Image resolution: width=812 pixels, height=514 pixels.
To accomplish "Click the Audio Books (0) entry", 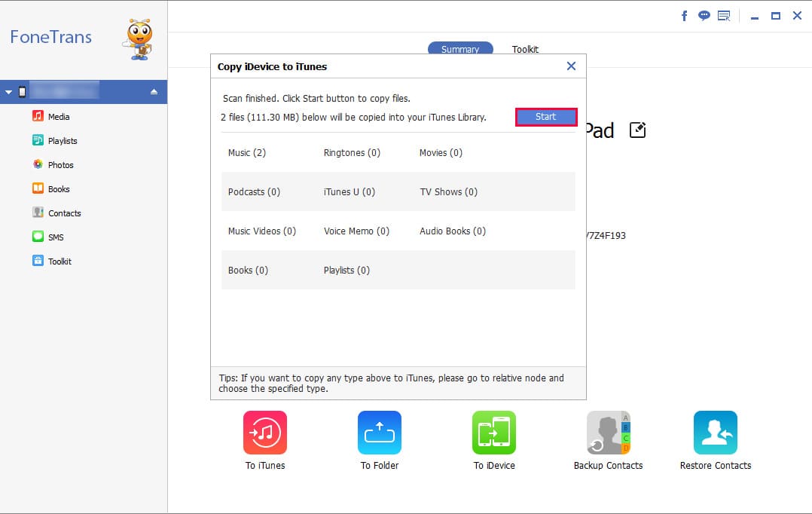I will coord(453,231).
